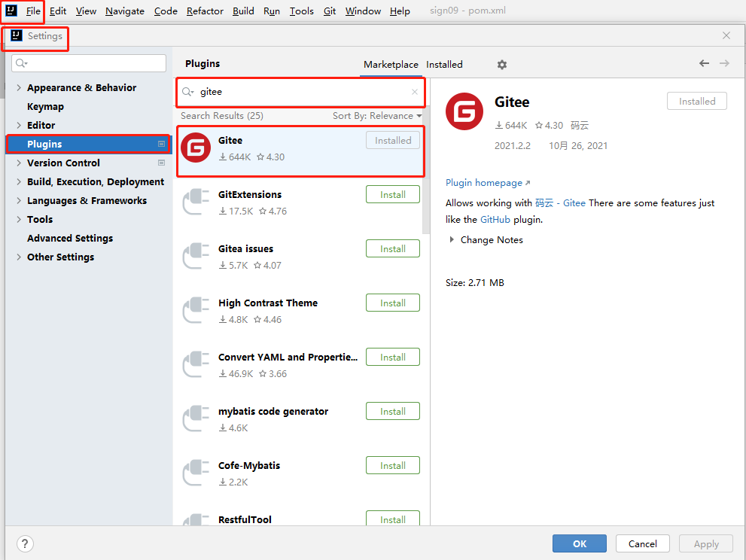The height and width of the screenshot is (560, 746).
Task: Expand the Tools settings node
Action: [x=19, y=219]
